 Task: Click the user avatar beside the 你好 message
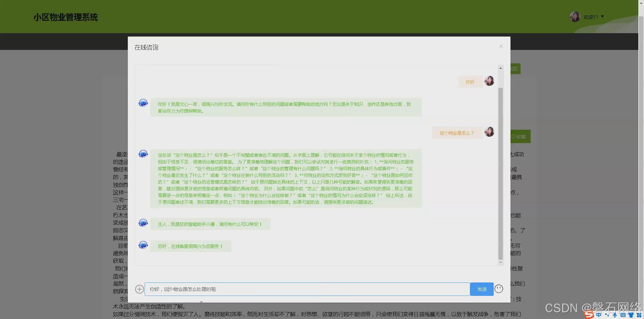(x=489, y=81)
